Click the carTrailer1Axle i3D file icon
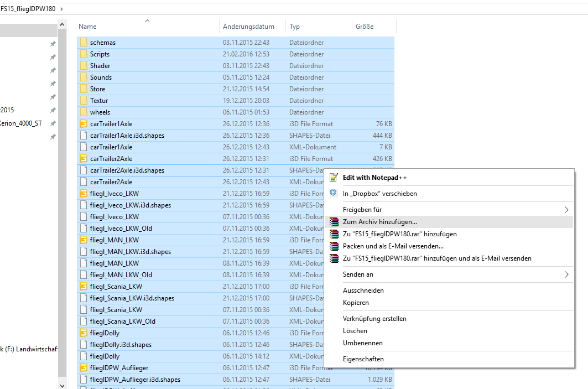 point(84,124)
